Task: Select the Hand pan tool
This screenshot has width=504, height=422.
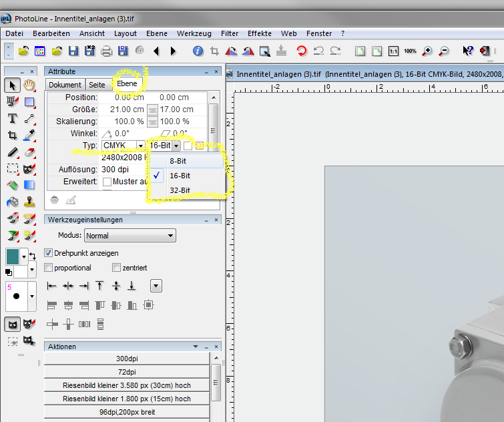Action: (x=29, y=85)
